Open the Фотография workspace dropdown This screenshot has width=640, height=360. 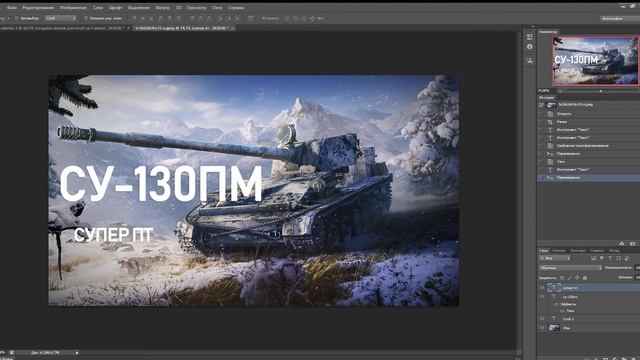(x=620, y=18)
